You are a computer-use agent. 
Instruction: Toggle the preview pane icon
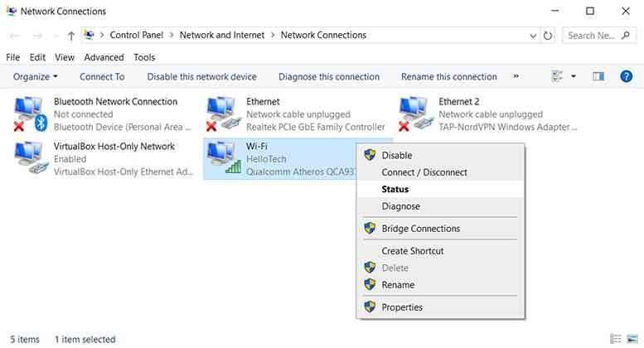[598, 76]
